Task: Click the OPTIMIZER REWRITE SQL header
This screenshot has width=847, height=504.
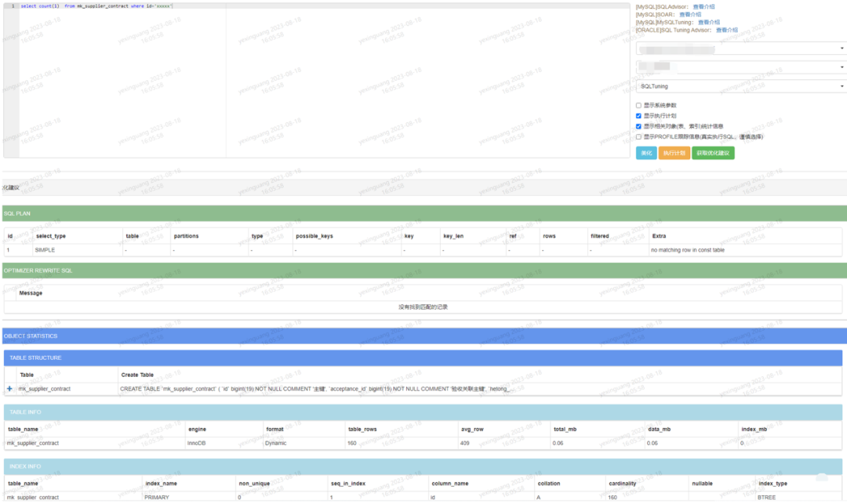Action: click(x=423, y=270)
